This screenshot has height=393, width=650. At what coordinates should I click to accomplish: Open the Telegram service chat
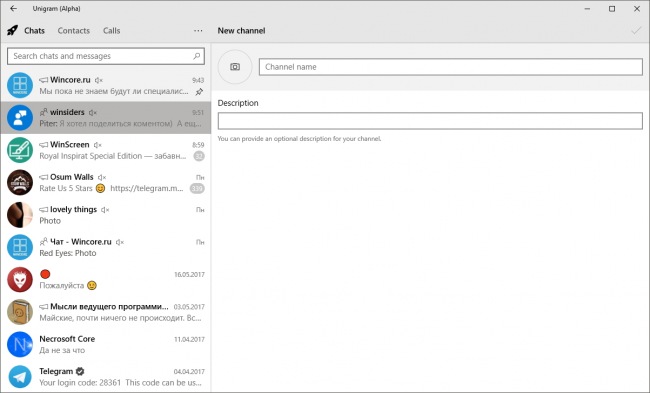coord(106,376)
